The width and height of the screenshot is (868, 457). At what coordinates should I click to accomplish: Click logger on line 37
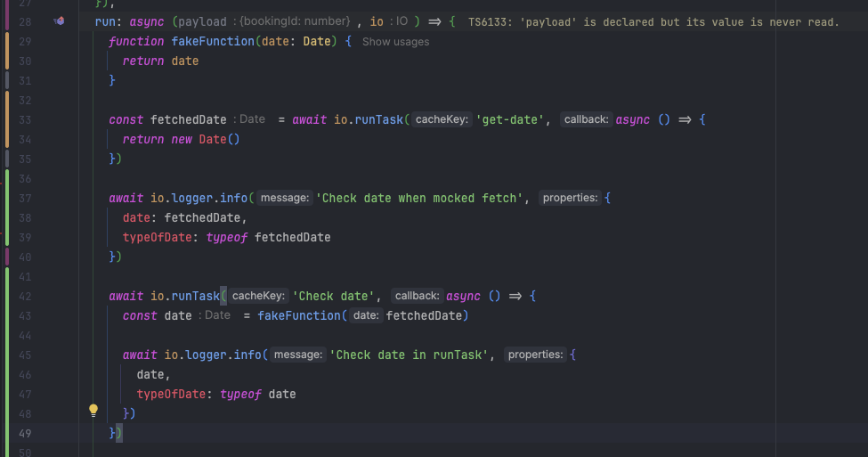pos(192,199)
